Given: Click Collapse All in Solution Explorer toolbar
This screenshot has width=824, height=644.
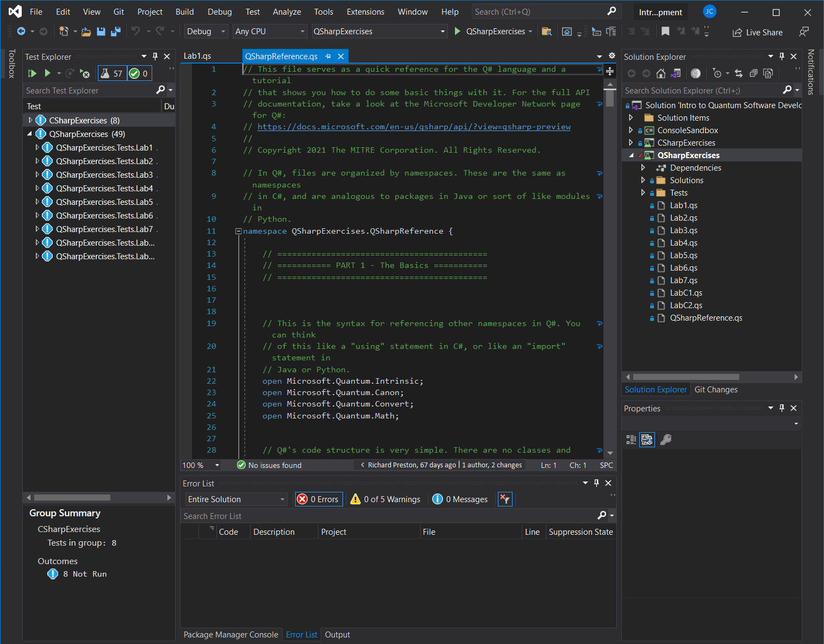Looking at the screenshot, I should coord(753,73).
